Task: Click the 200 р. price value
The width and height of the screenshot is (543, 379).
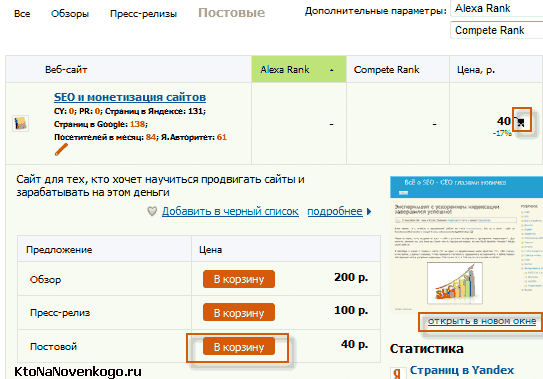Action: (x=351, y=277)
